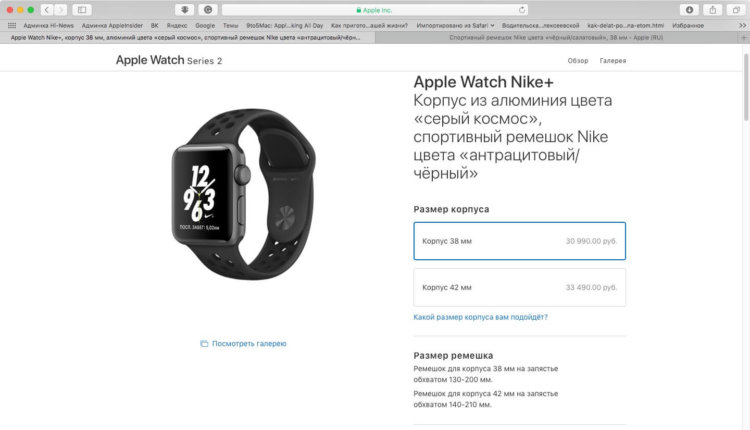Open the Favorites grid icon
Viewport: 750px width, 430px height.
(12, 25)
